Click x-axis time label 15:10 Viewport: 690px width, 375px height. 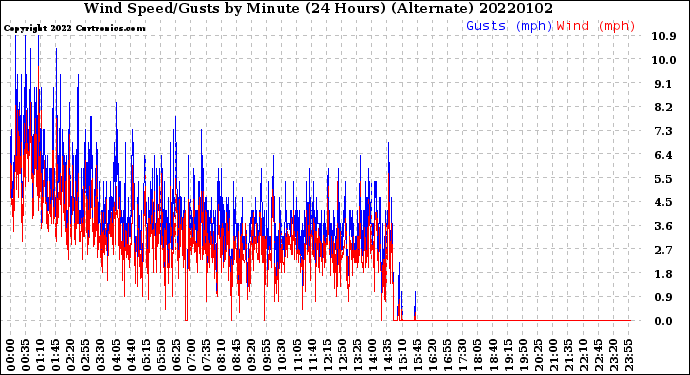[x=402, y=355]
